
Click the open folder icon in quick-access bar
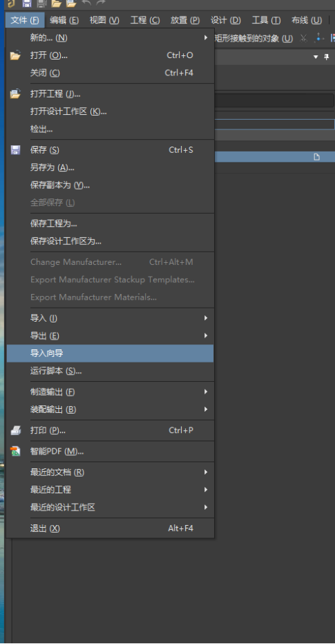click(56, 3)
